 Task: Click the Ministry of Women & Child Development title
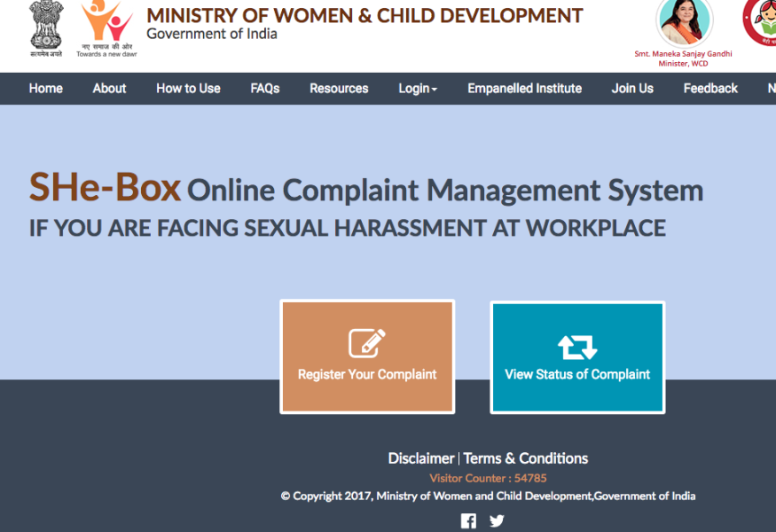pyautogui.click(x=364, y=15)
